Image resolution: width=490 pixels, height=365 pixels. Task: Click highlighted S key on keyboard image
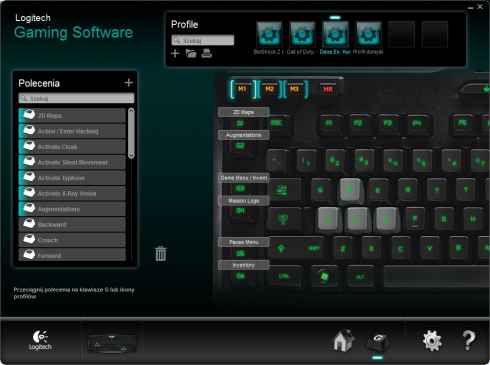click(357, 219)
